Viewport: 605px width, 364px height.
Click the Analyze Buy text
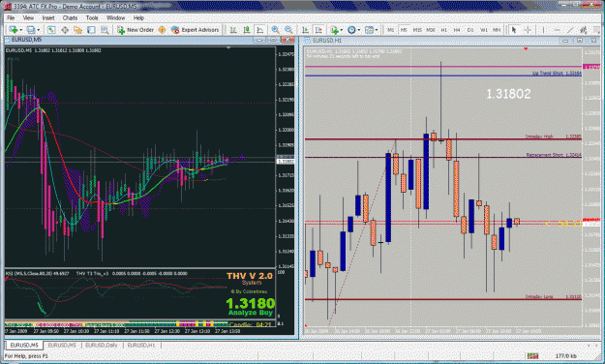click(x=251, y=313)
